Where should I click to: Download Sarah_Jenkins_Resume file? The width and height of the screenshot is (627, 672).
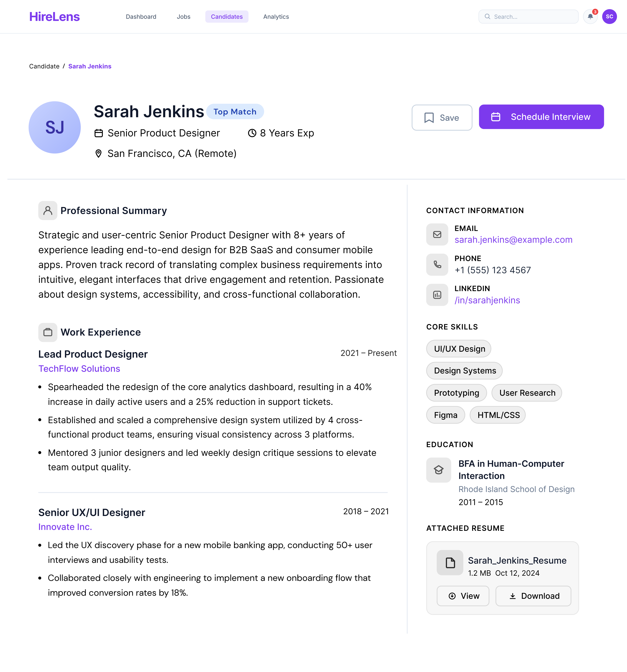pos(533,596)
